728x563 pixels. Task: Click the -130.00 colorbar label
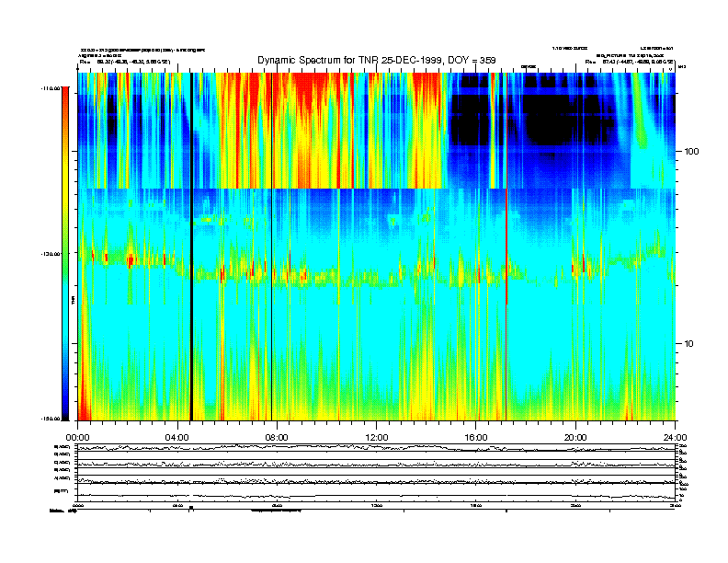[51, 254]
